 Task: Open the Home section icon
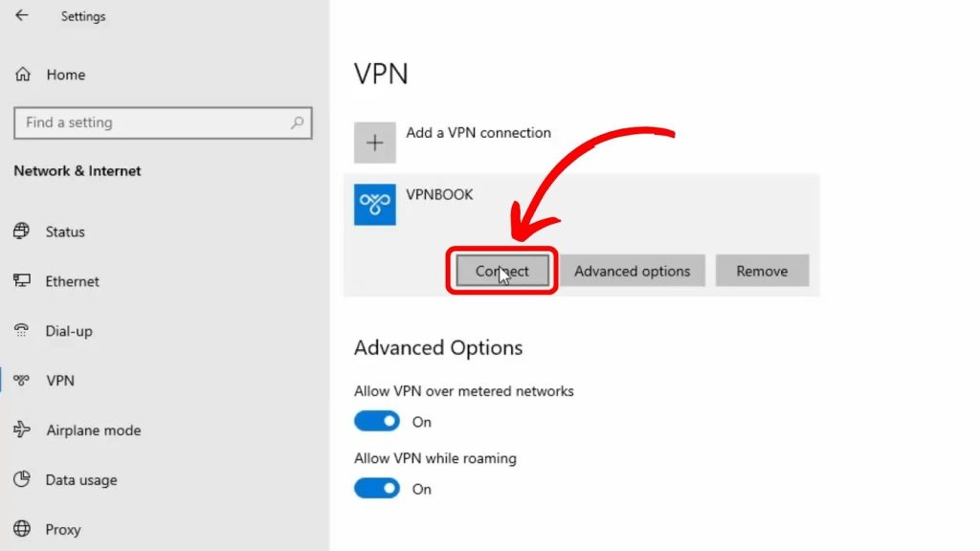(21, 74)
